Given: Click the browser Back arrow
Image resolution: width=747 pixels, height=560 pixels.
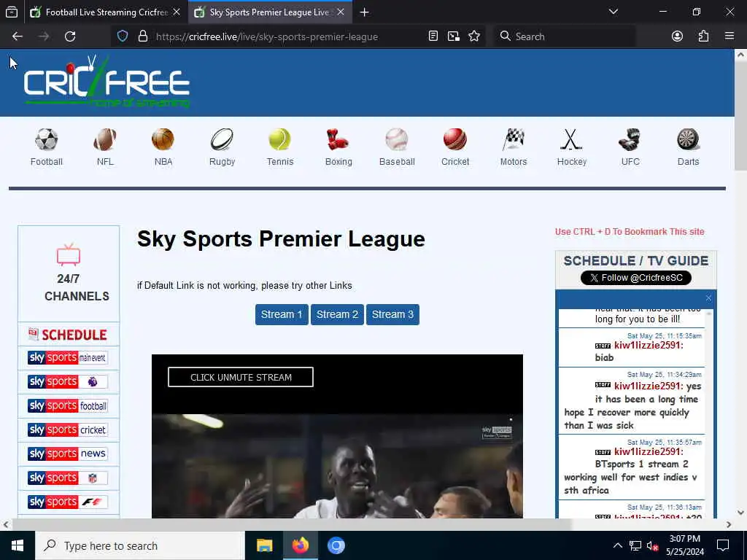Looking at the screenshot, I should [18, 36].
